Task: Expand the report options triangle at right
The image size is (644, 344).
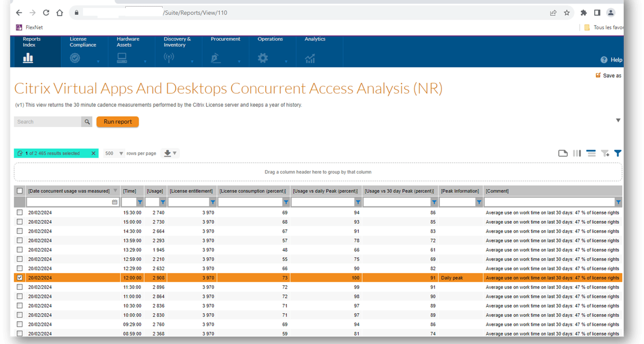Action: (x=618, y=120)
